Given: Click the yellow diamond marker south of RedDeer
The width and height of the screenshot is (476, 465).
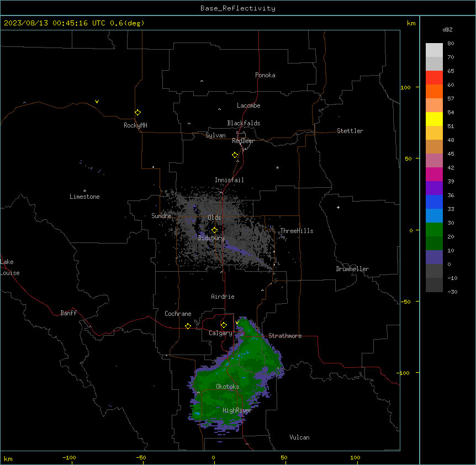Looking at the screenshot, I should (x=235, y=155).
